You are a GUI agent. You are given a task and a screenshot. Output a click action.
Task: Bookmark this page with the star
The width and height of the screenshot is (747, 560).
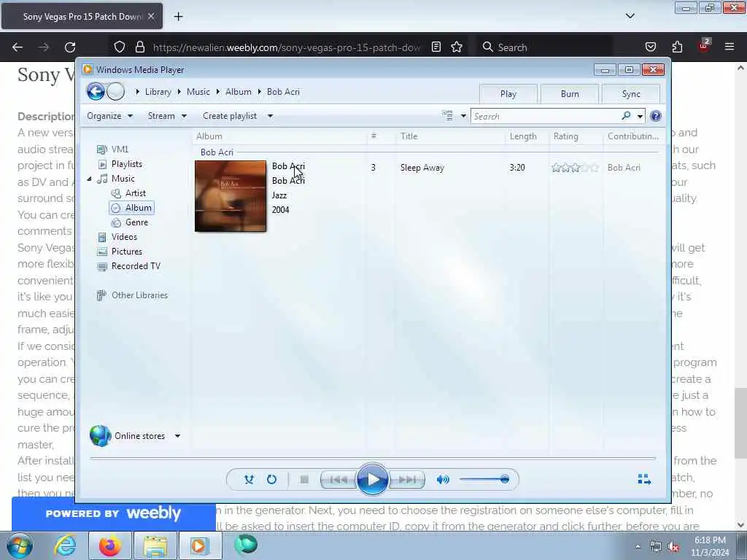click(x=457, y=47)
